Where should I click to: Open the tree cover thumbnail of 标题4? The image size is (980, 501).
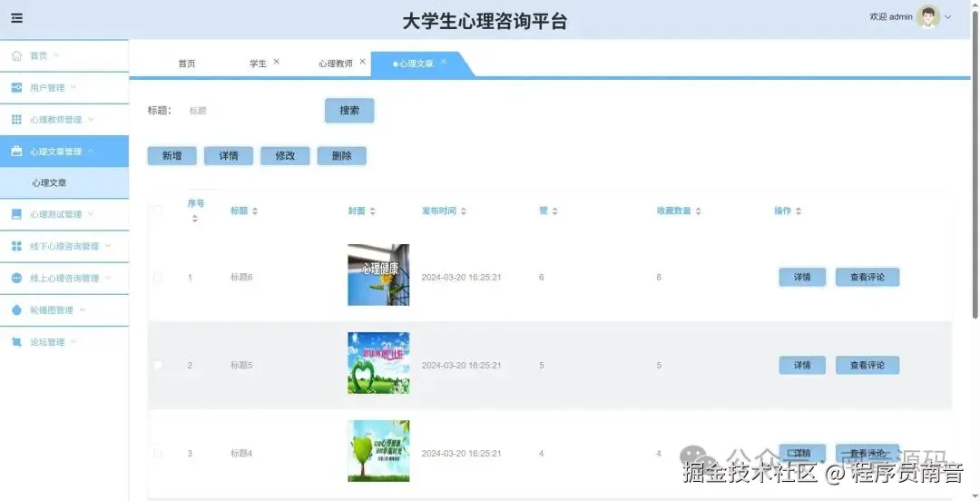378,451
